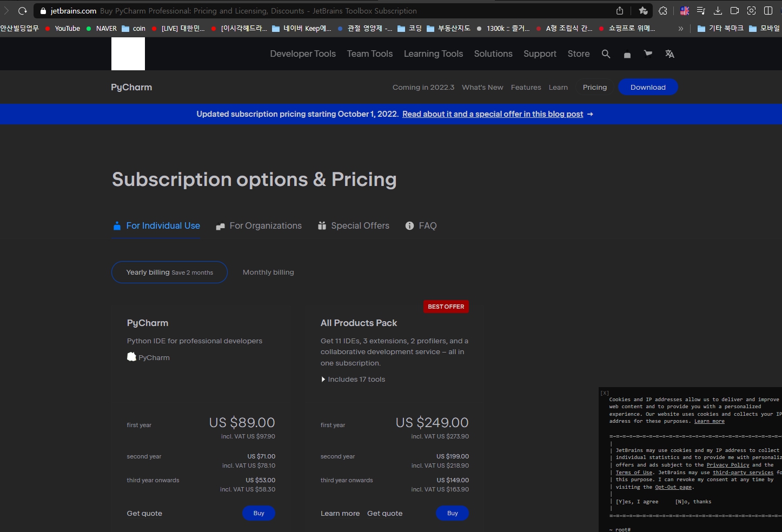Open the 기타 북마크 bookmarks folder
This screenshot has height=532, width=782.
(x=720, y=28)
